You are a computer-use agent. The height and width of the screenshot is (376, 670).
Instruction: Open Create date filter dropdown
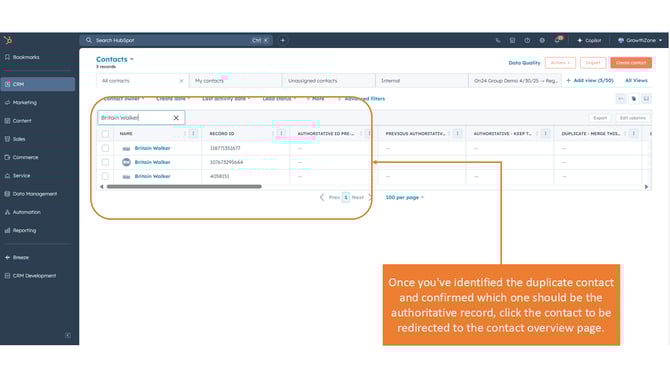[x=173, y=99]
